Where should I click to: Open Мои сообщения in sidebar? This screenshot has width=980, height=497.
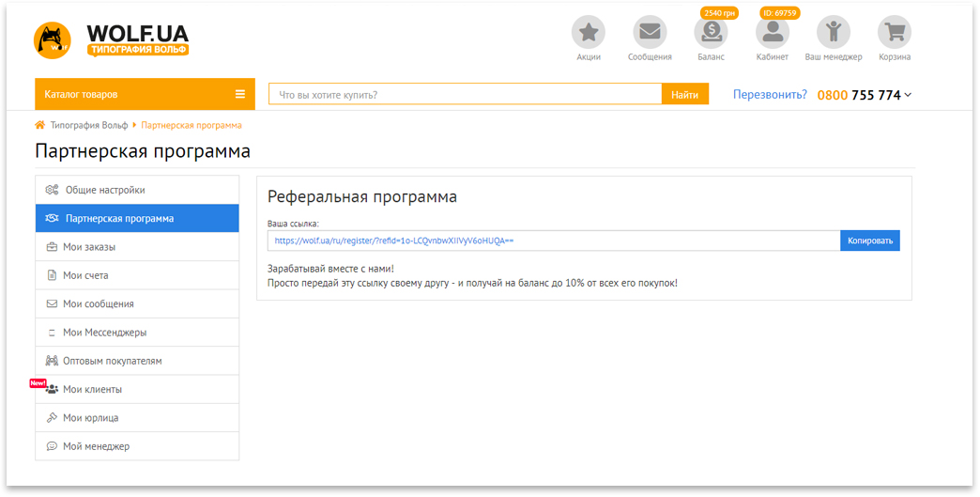click(137, 303)
